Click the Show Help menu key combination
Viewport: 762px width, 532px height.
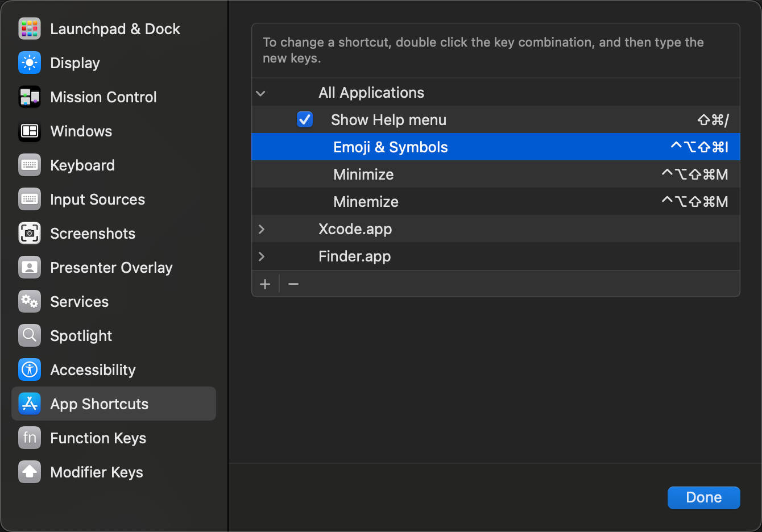pyautogui.click(x=713, y=120)
